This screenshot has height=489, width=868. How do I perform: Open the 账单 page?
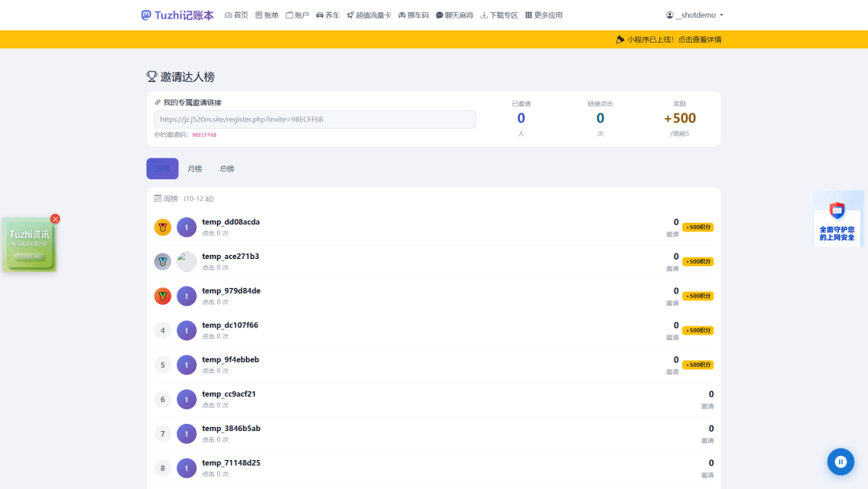tap(267, 15)
